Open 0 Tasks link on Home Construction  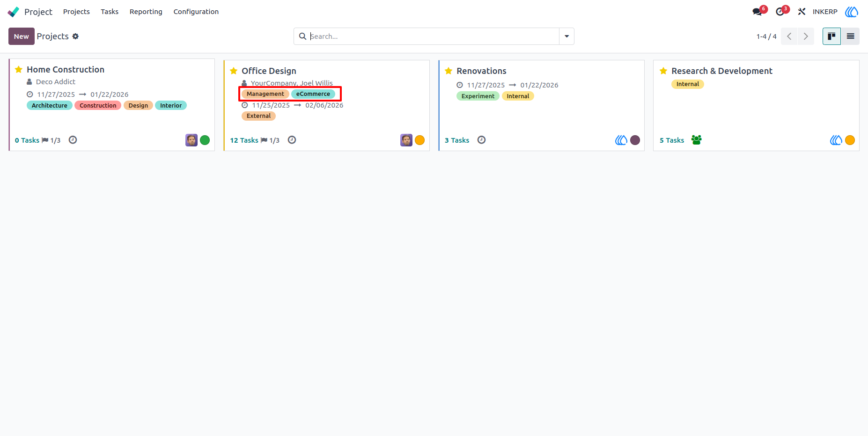click(x=27, y=140)
